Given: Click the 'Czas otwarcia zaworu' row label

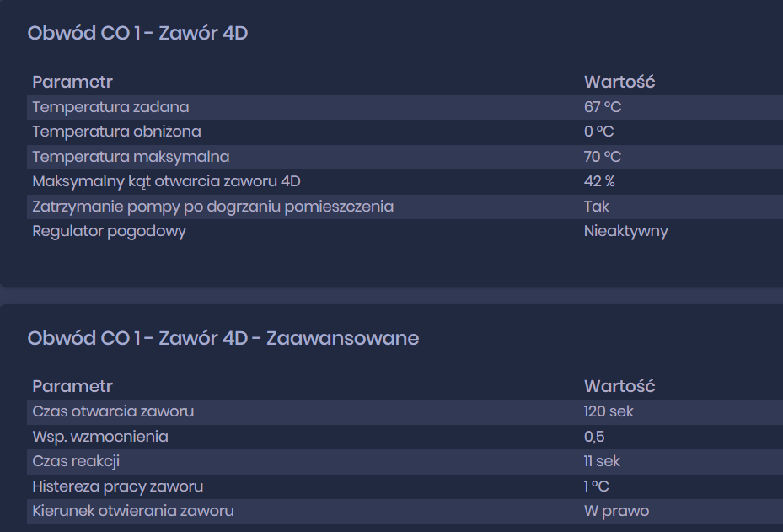Looking at the screenshot, I should [x=113, y=411].
